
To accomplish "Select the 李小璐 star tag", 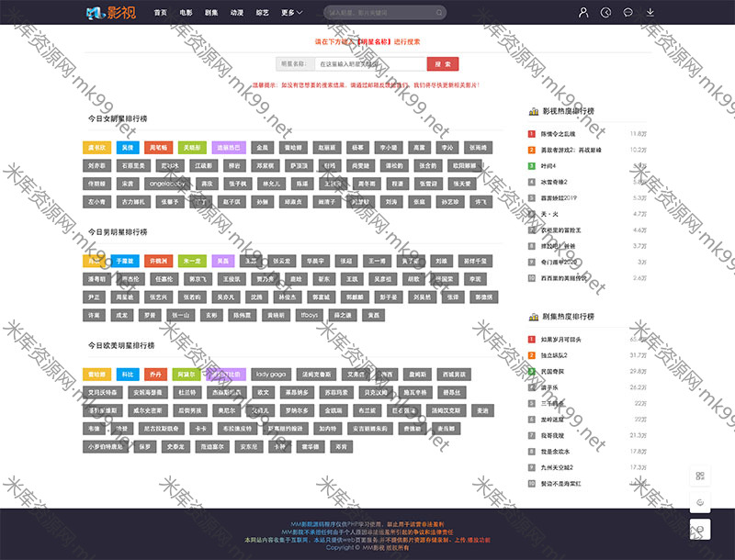I will click(389, 148).
